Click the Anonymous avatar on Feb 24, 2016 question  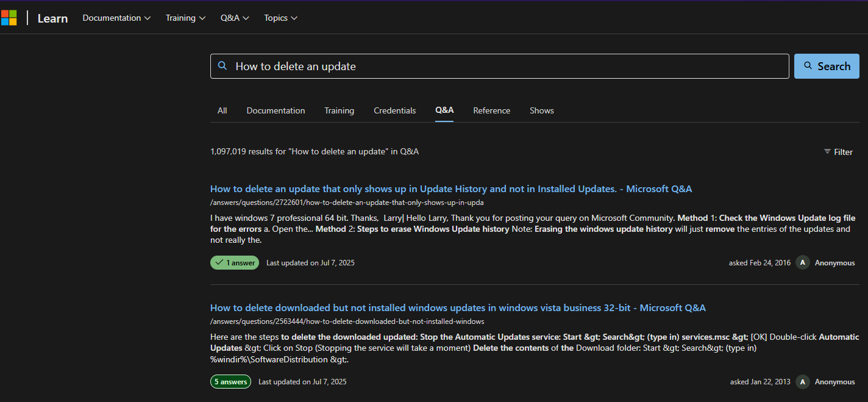point(803,262)
